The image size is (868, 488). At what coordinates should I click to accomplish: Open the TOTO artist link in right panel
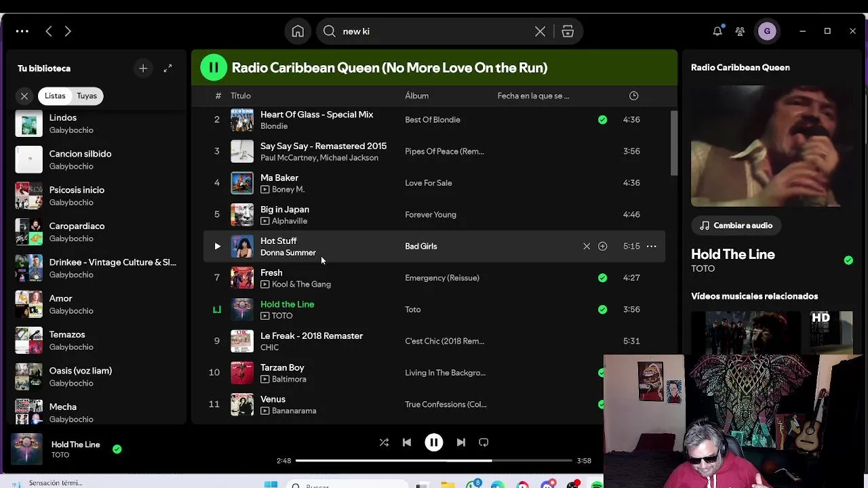(703, 268)
